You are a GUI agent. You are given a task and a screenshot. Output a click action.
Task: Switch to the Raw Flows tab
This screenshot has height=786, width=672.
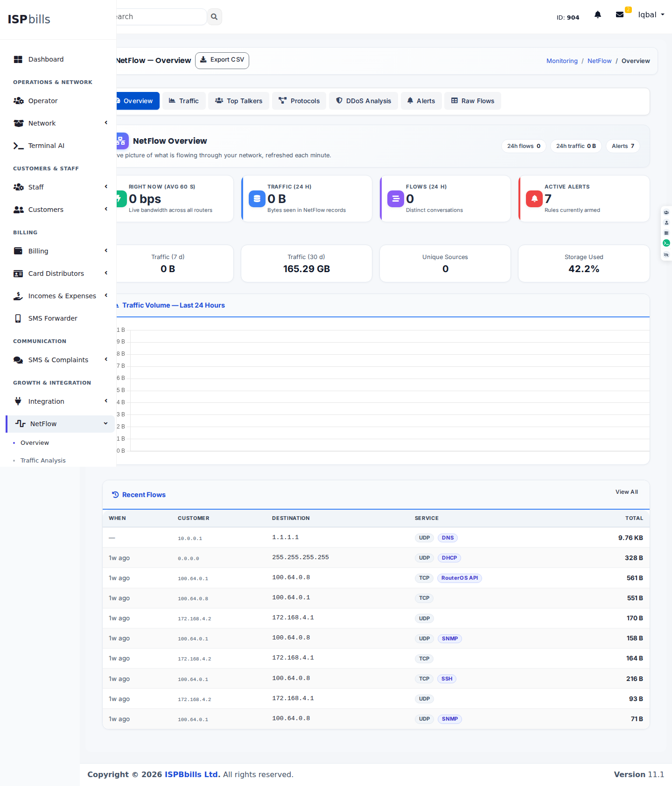[473, 101]
